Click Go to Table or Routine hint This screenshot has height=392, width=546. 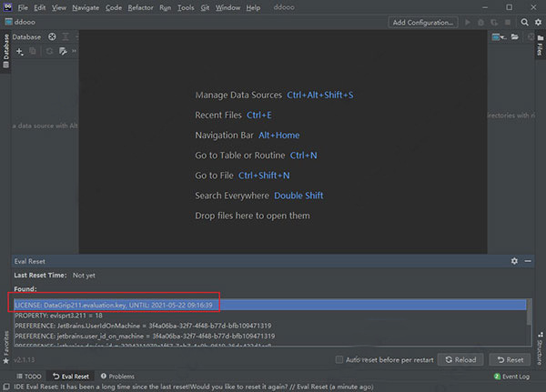tap(256, 156)
